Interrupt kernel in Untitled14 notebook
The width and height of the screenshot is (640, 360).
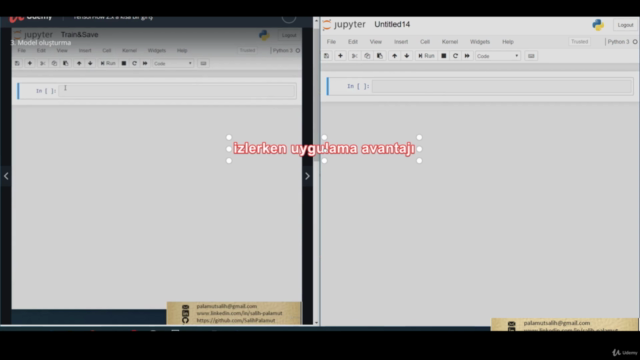click(444, 56)
